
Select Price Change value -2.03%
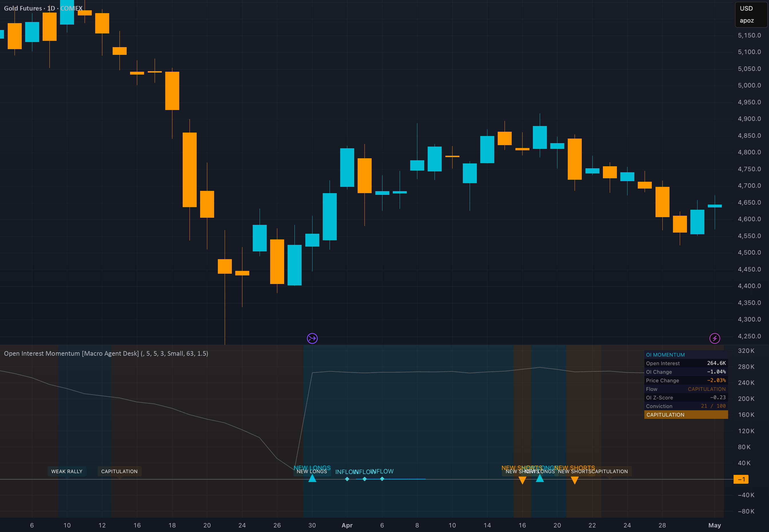click(716, 380)
